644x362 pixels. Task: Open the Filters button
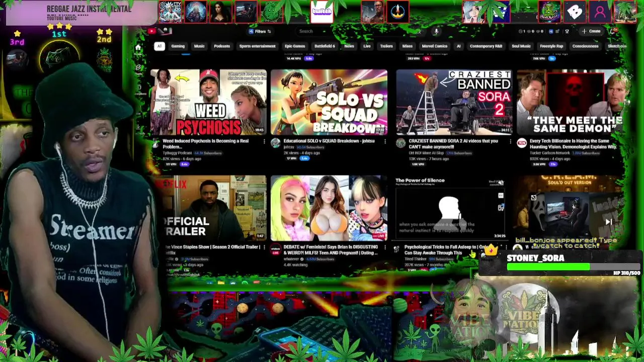click(x=260, y=31)
